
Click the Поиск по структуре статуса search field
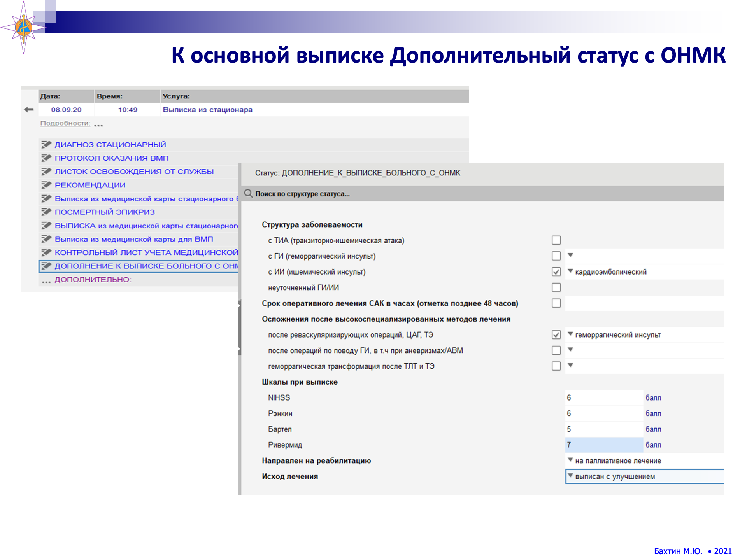(x=482, y=194)
